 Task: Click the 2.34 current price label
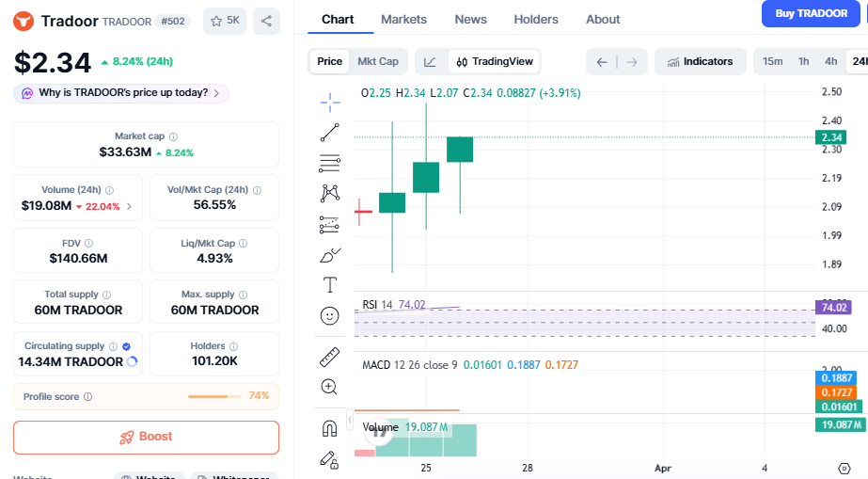pos(831,137)
